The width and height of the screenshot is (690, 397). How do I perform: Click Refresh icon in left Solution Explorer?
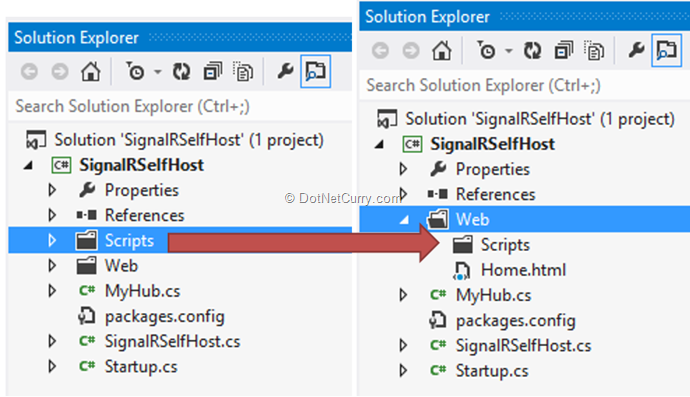coord(181,71)
